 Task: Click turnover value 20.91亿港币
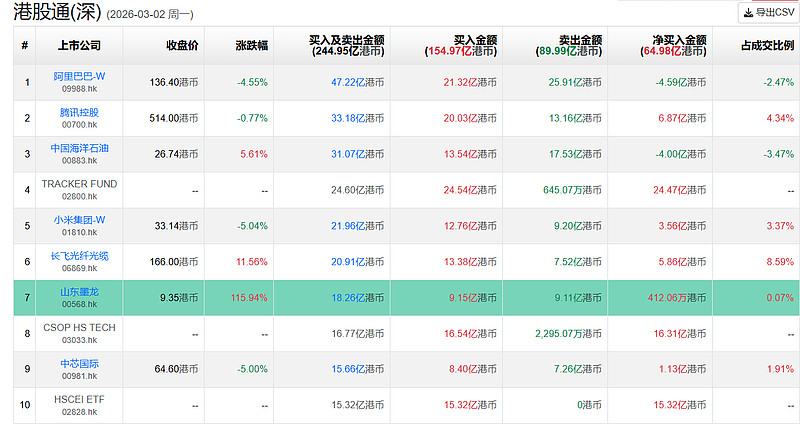tap(357, 262)
